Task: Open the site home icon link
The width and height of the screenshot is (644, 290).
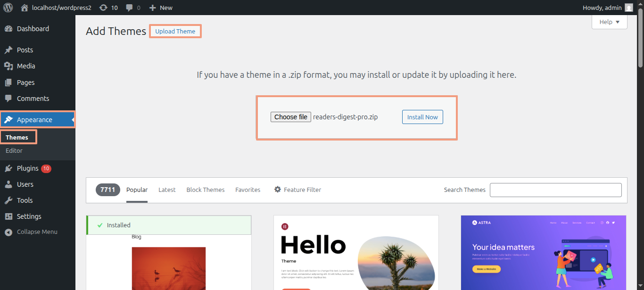Action: coord(25,8)
